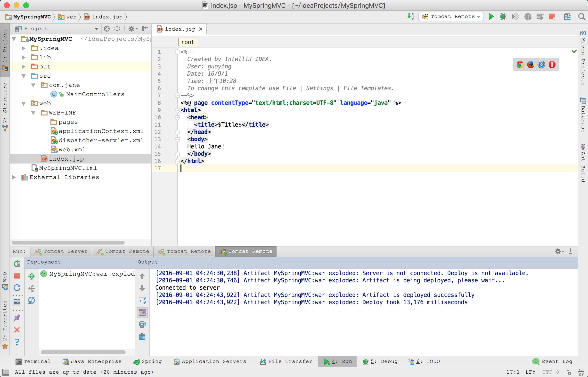Switch to Tomcat Server run tab
Screen dimensions: 588x377
click(x=61, y=251)
